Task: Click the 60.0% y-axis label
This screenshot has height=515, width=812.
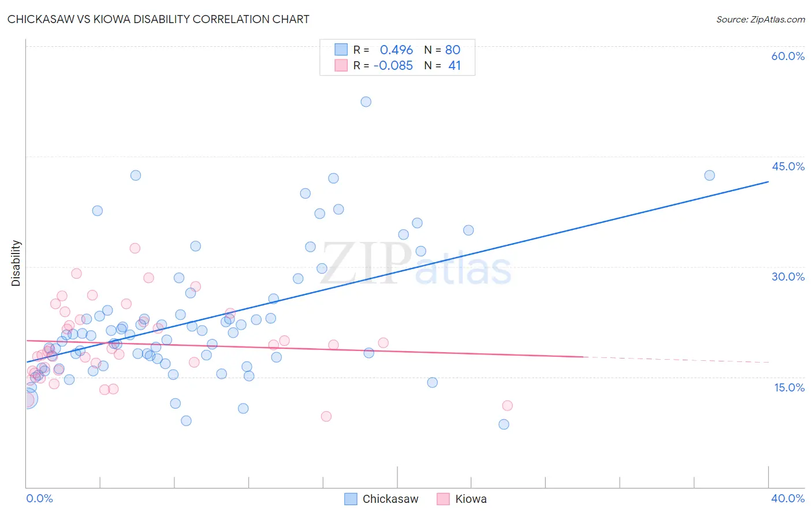Action: tap(788, 56)
